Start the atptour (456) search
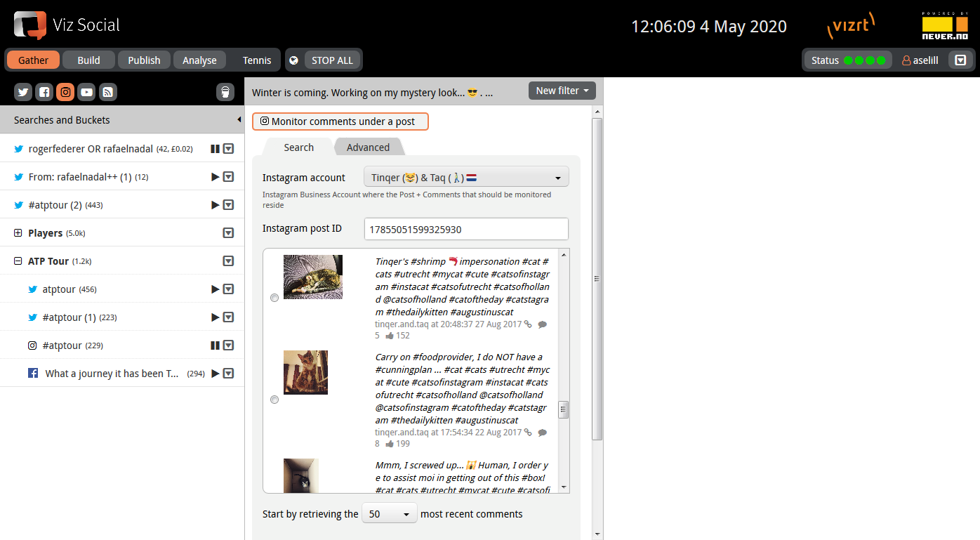 [216, 289]
